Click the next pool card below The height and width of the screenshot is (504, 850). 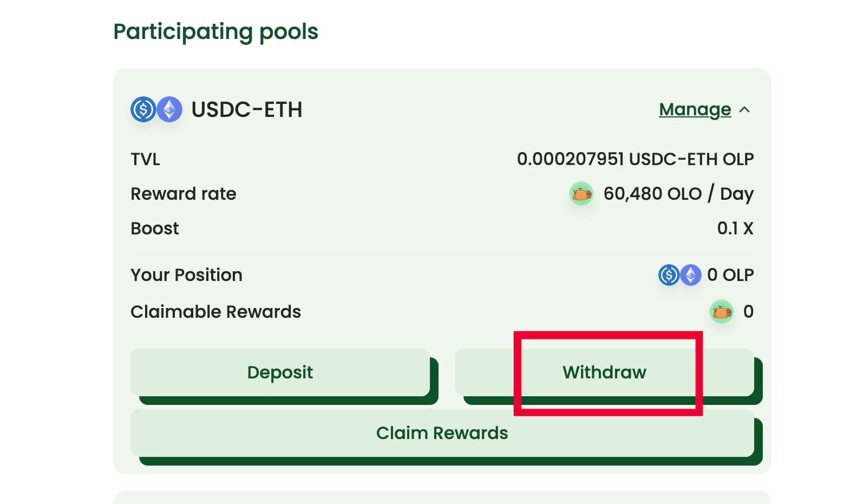pos(442,498)
